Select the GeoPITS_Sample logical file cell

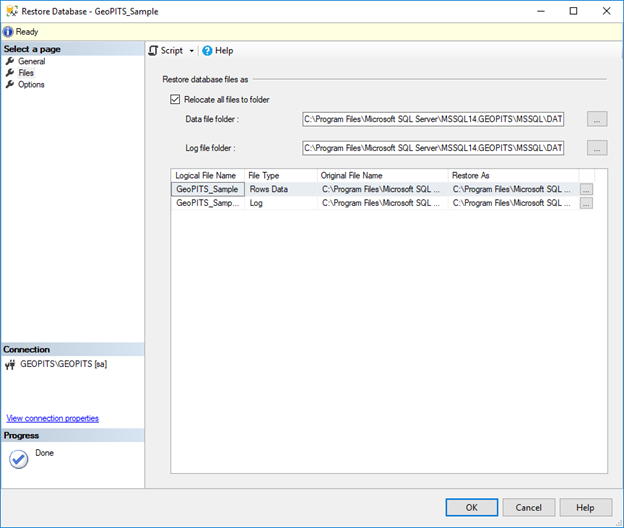(208, 189)
